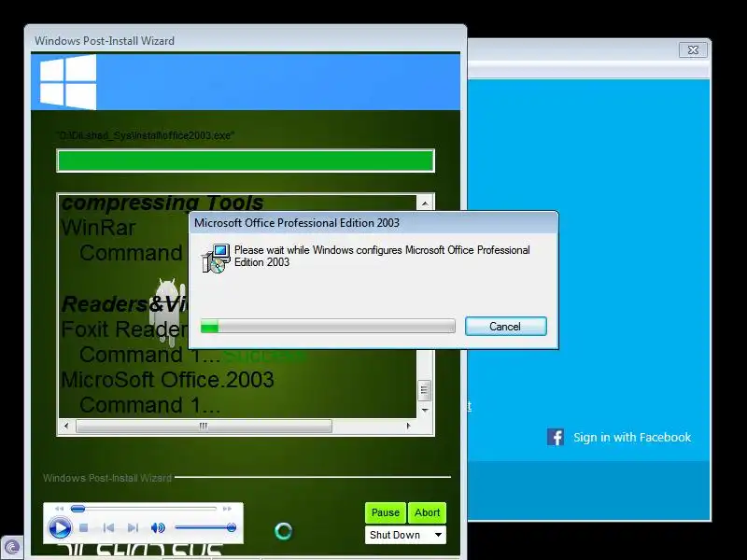
Task: Close the blue background window
Action: 693,50
